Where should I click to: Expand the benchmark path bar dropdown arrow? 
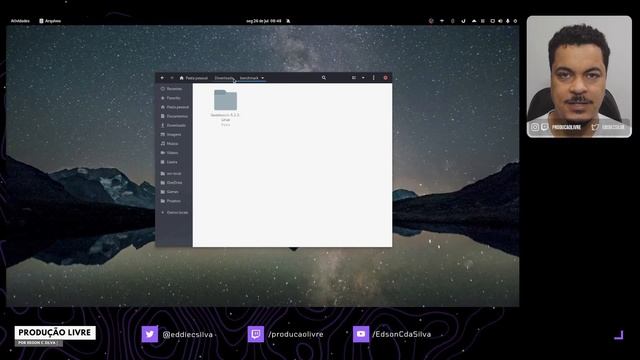(262, 78)
